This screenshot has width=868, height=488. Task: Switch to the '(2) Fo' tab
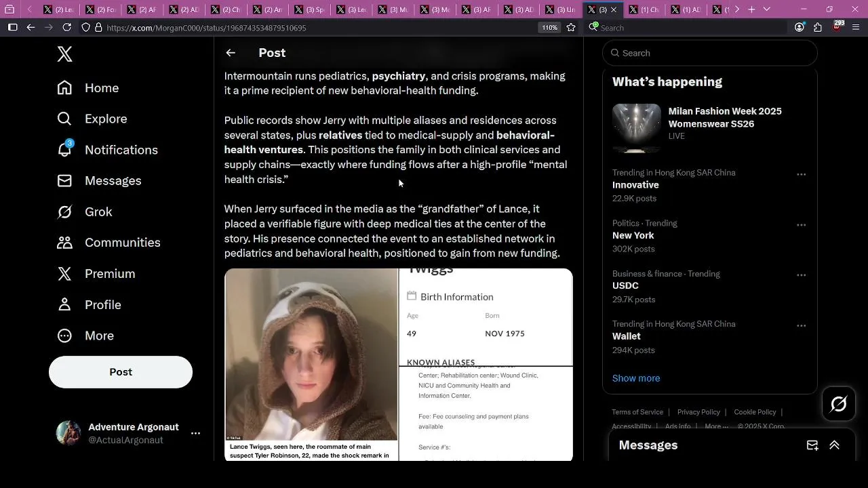pyautogui.click(x=100, y=9)
